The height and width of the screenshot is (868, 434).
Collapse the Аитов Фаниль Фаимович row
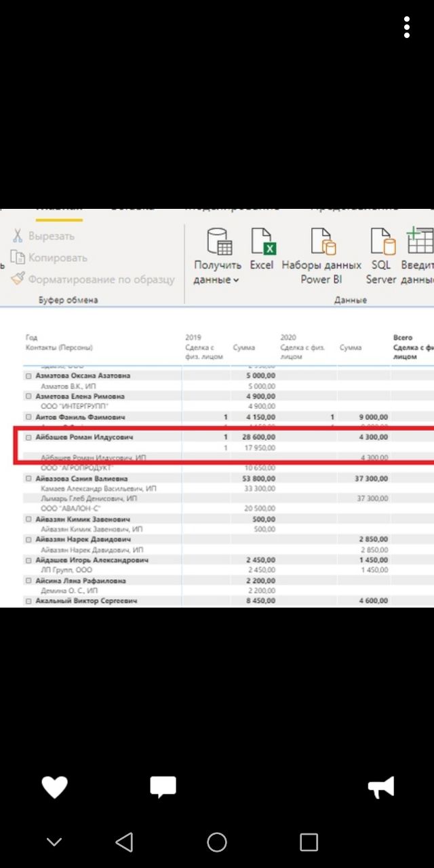[28, 417]
